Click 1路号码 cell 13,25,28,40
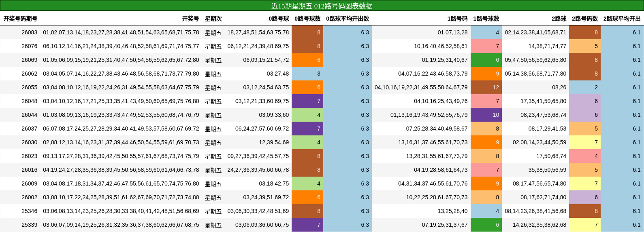Viewport: 644px width, 232px height. pos(452,211)
